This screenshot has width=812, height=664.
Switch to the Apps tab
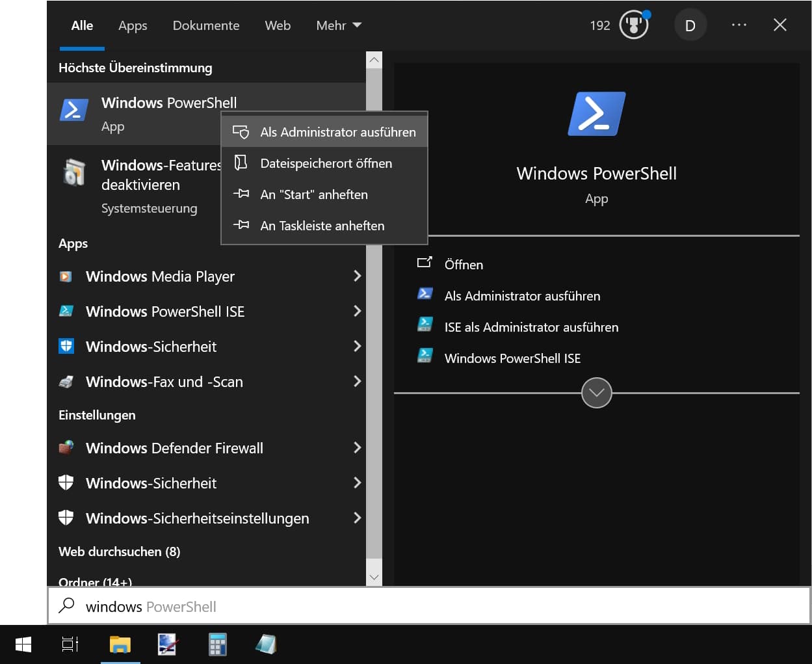133,25
